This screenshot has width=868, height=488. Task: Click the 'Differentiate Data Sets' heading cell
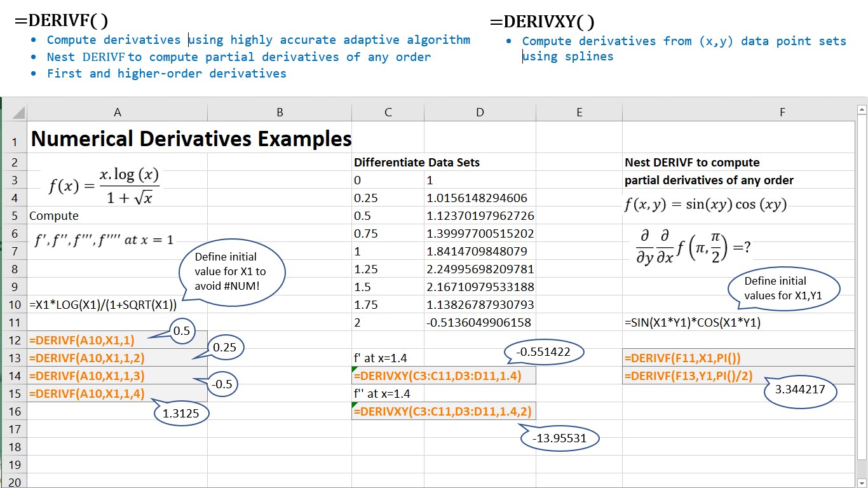point(416,162)
